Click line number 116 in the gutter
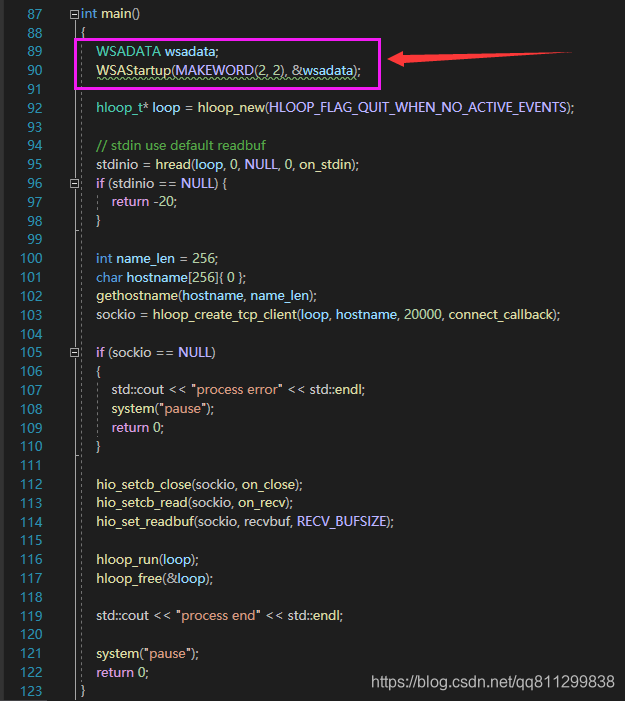This screenshot has width=625, height=701. pos(31,560)
